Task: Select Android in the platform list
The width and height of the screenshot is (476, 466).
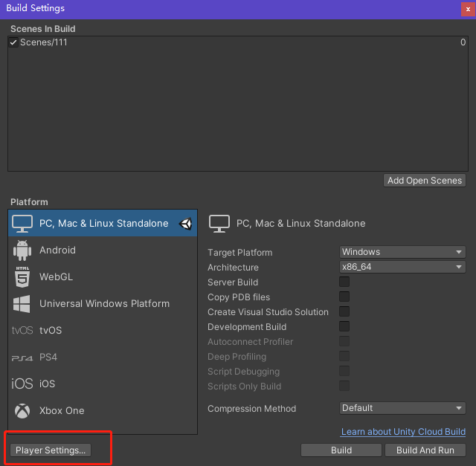Action: [x=103, y=250]
